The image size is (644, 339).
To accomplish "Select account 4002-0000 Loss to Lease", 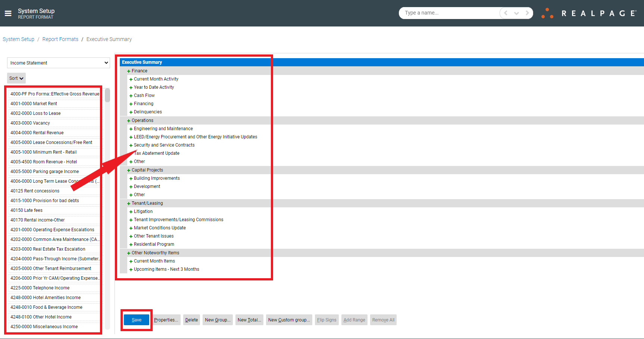I will click(54, 113).
